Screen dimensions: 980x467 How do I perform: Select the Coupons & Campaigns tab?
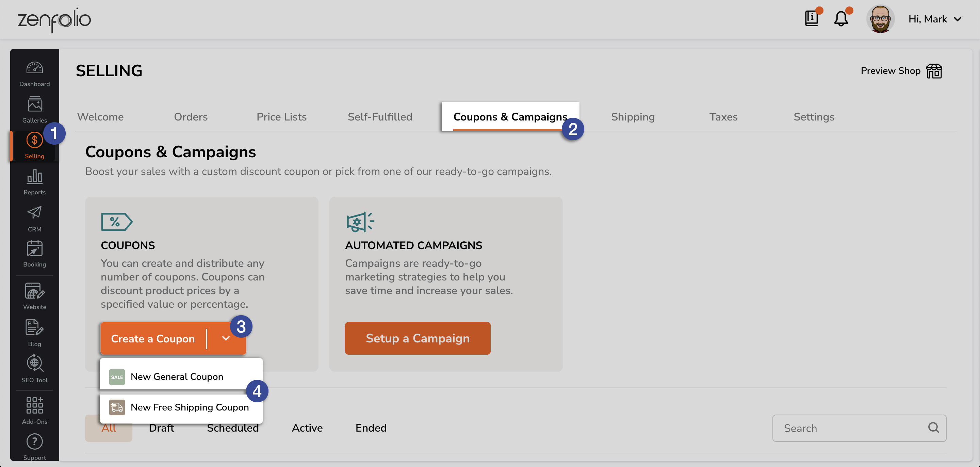pyautogui.click(x=510, y=116)
